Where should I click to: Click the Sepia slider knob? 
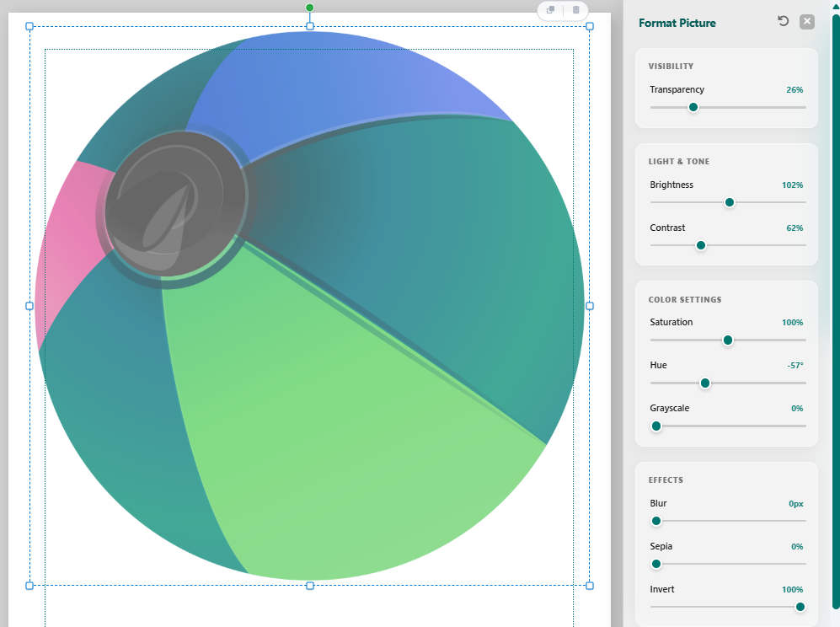[x=656, y=564]
